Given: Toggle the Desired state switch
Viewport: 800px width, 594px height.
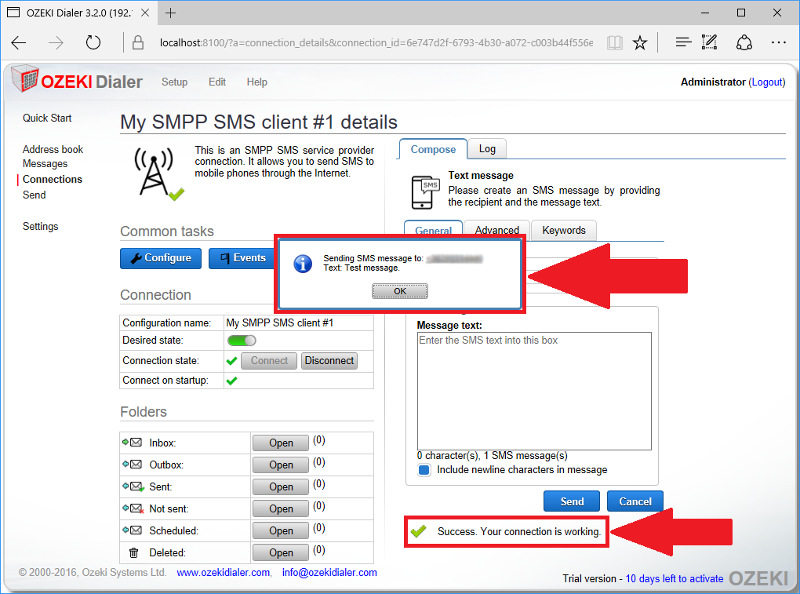Looking at the screenshot, I should click(x=241, y=341).
